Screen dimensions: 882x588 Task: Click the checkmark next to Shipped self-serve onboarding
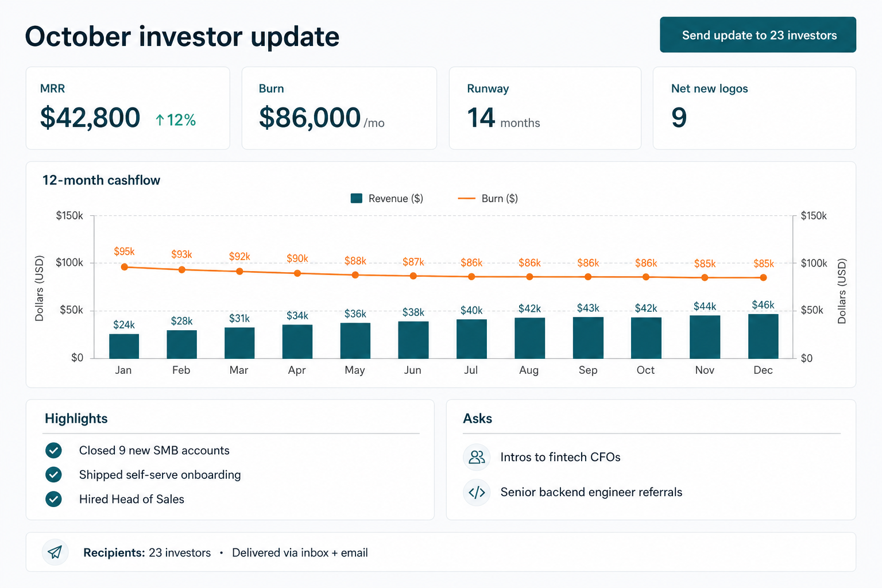tap(53, 474)
